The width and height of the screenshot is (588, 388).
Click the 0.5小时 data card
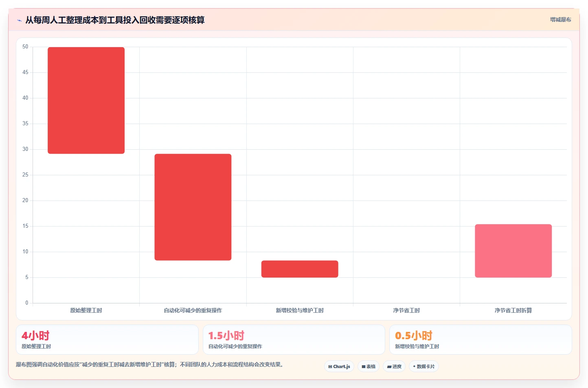click(480, 340)
